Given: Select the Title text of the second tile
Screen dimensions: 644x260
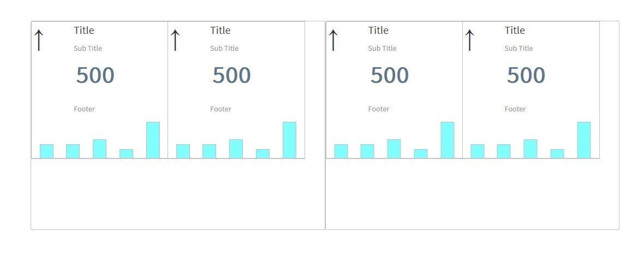Looking at the screenshot, I should [x=220, y=31].
